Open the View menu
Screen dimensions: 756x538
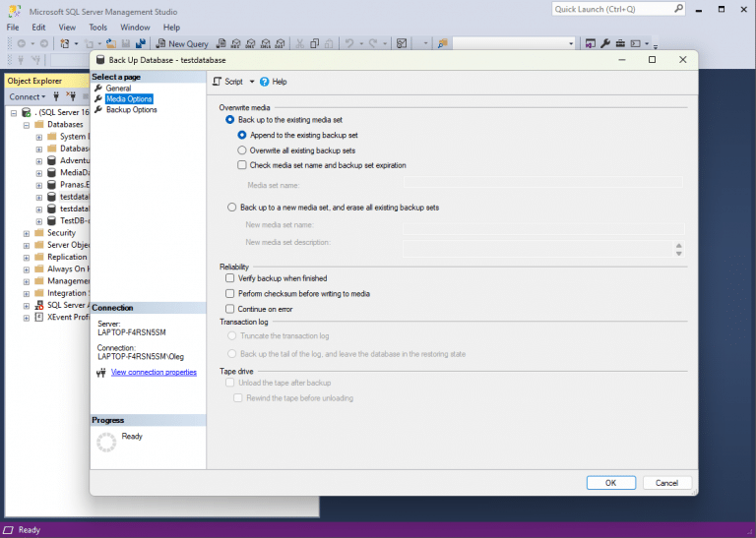[67, 28]
